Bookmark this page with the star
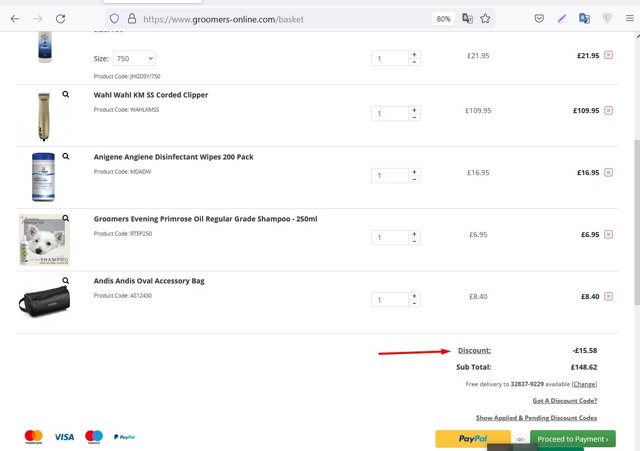 (485, 18)
